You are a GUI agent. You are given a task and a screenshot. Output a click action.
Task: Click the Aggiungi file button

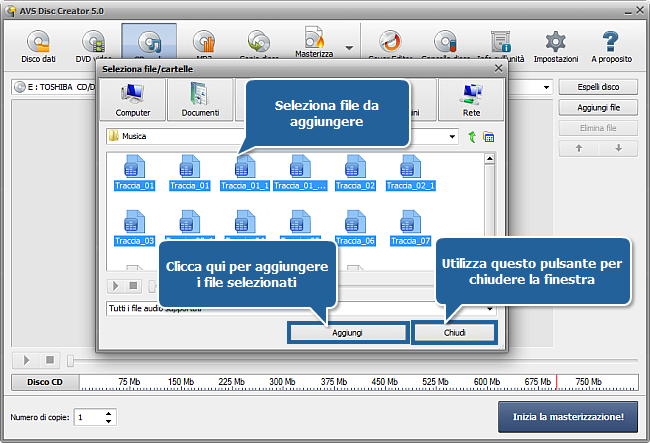pos(597,108)
